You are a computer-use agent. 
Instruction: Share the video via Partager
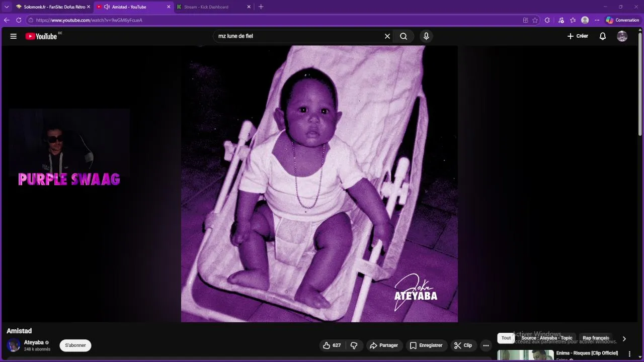pos(384,345)
